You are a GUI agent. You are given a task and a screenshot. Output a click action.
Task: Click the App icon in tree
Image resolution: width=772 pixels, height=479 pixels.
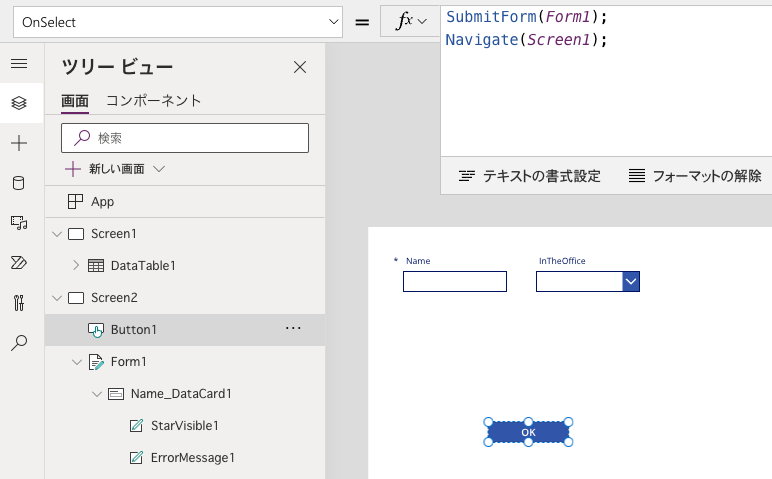(75, 201)
